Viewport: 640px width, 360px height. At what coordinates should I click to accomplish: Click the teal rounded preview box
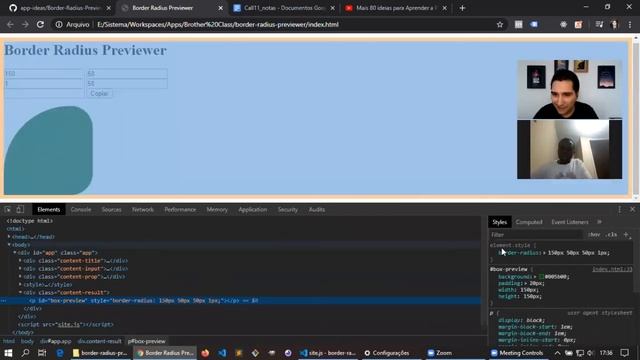pos(48,150)
